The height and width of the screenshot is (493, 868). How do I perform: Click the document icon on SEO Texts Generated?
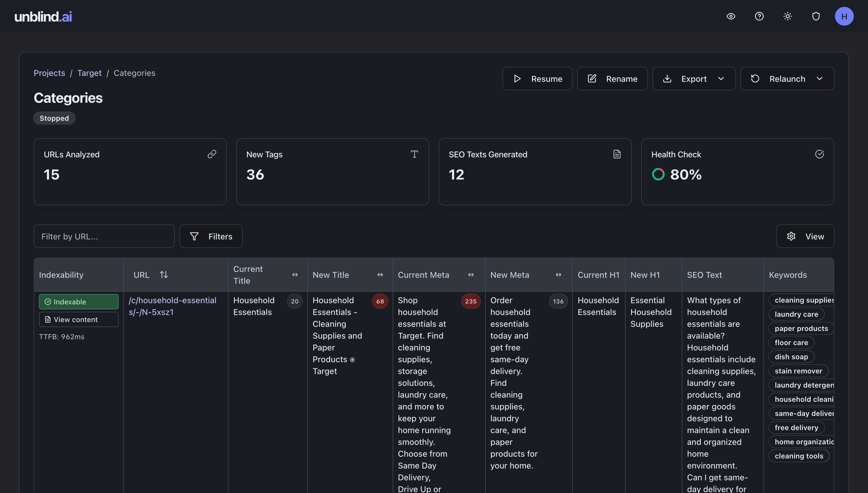[617, 154]
